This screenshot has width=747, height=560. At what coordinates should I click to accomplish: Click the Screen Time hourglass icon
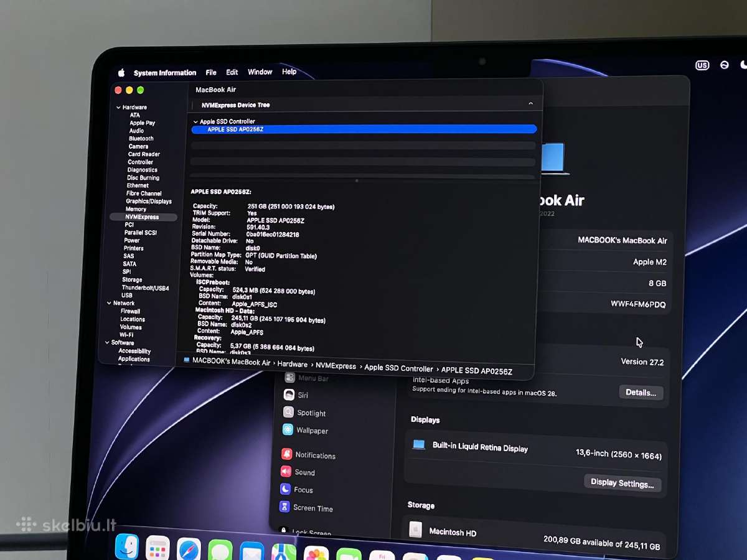click(x=284, y=507)
